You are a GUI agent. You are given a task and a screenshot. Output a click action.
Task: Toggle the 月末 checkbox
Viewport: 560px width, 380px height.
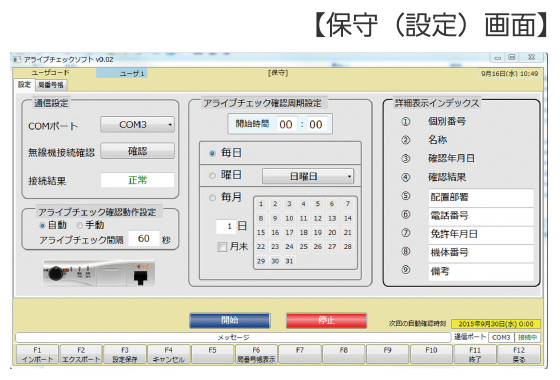pyautogui.click(x=222, y=247)
